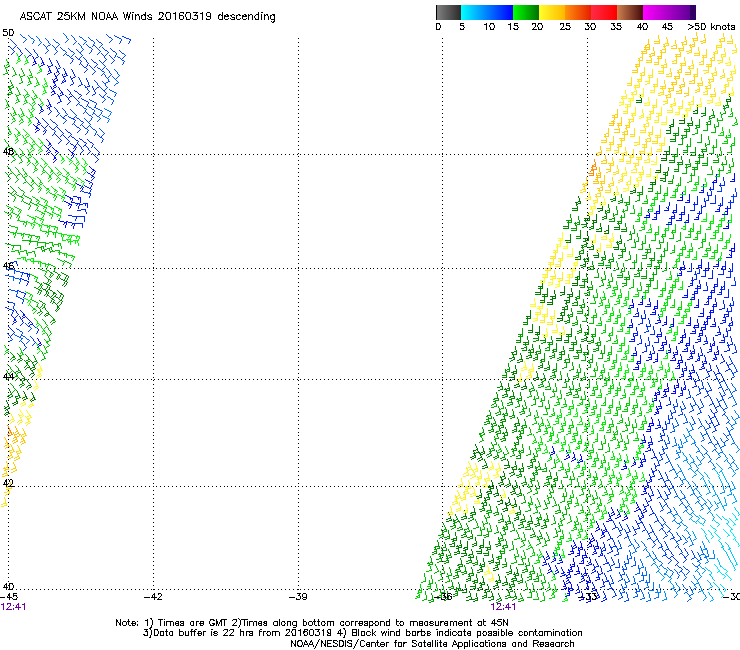Click the 'NOAA/NESDIS/Center for Satellite Applications and Research' credit

tap(432, 644)
